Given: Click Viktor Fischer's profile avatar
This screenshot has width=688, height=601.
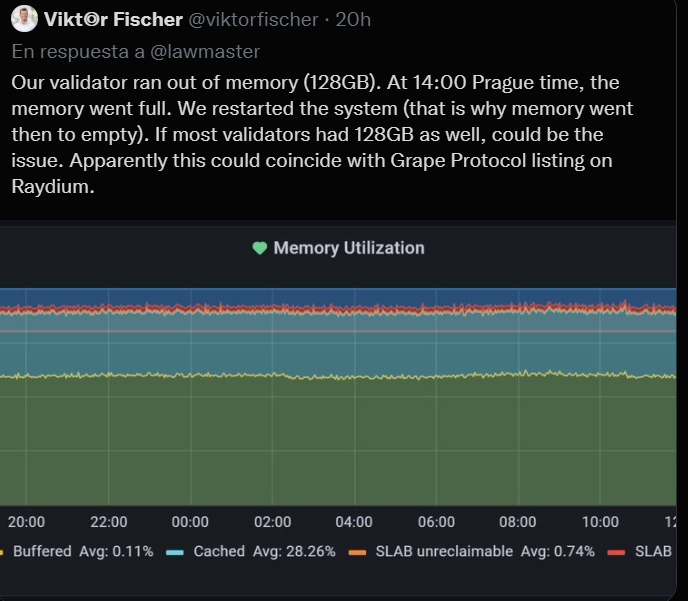Looking at the screenshot, I should click(24, 19).
